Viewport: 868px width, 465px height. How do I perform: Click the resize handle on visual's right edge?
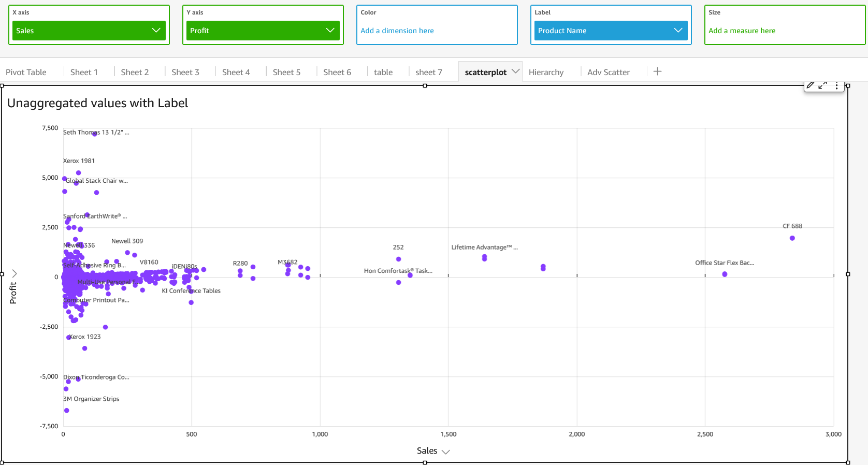click(848, 274)
